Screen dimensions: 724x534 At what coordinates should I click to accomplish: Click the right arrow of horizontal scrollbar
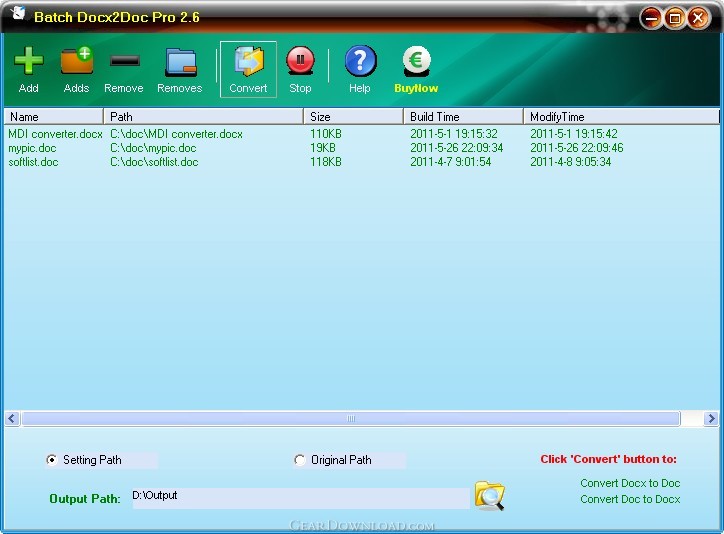coord(711,419)
